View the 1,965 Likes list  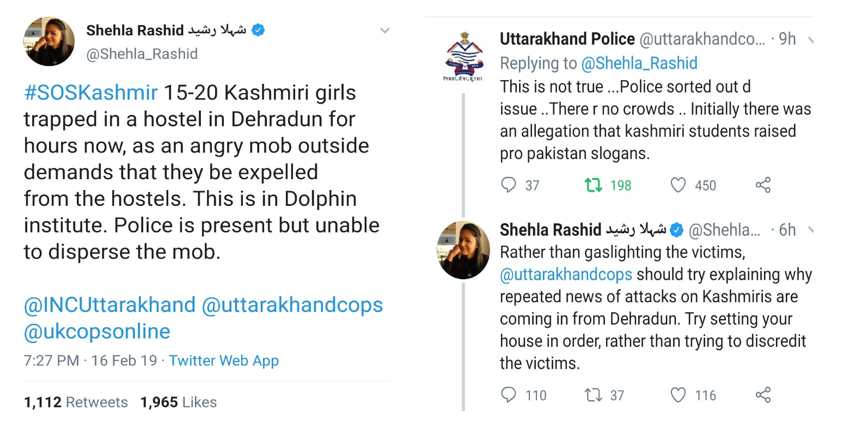pyautogui.click(x=179, y=402)
